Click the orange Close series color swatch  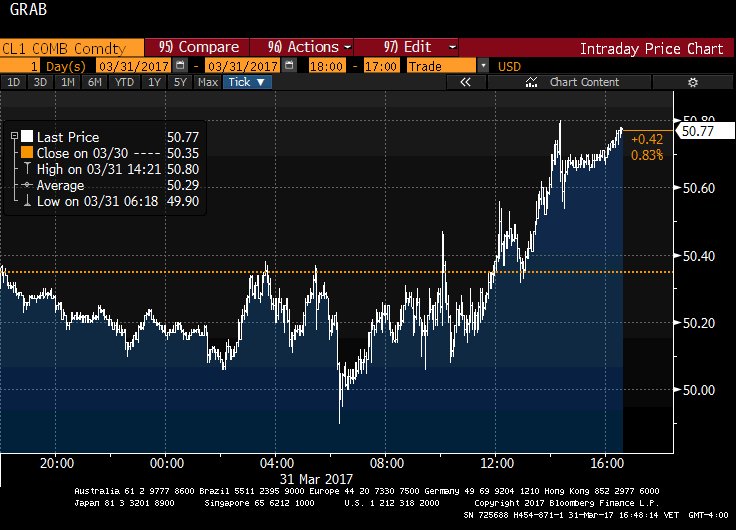27,153
